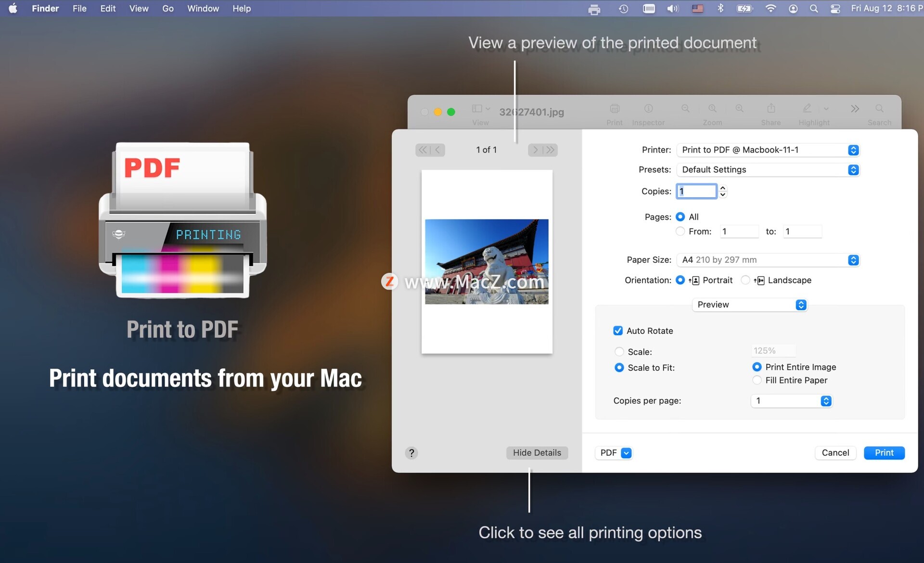The height and width of the screenshot is (563, 924).
Task: Click the printer icon in menu bar
Action: point(594,9)
